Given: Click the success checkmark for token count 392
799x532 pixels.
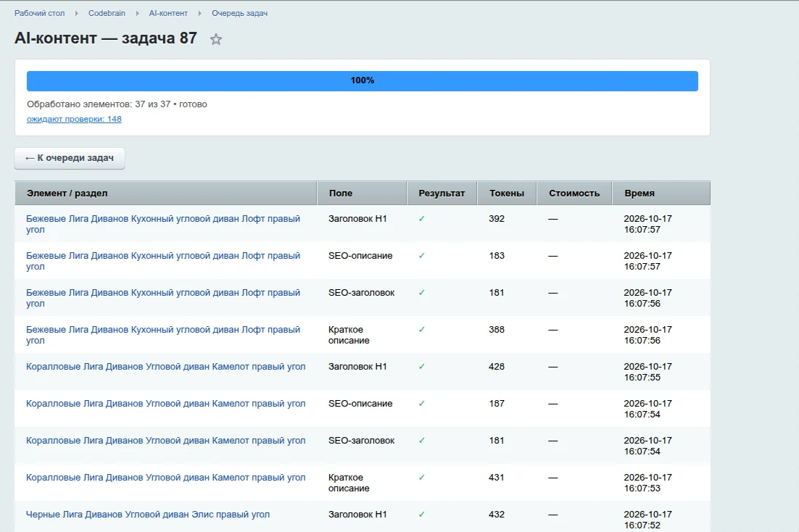Looking at the screenshot, I should tap(422, 219).
